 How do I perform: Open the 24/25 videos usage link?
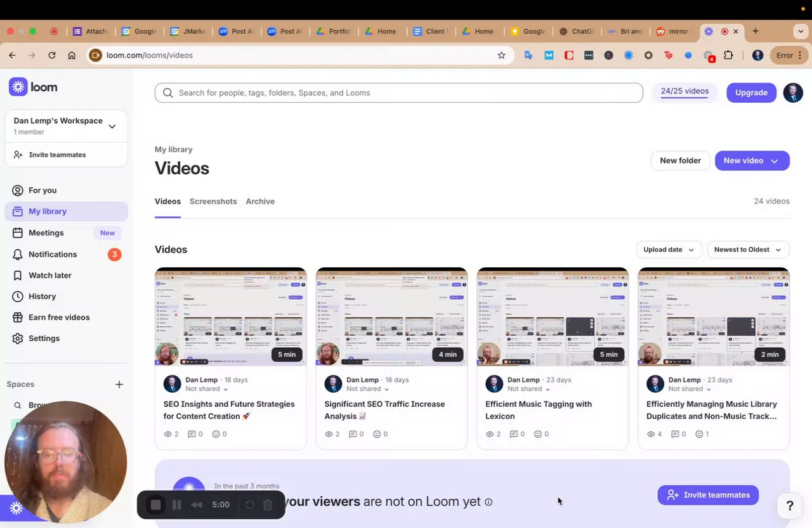click(x=684, y=91)
